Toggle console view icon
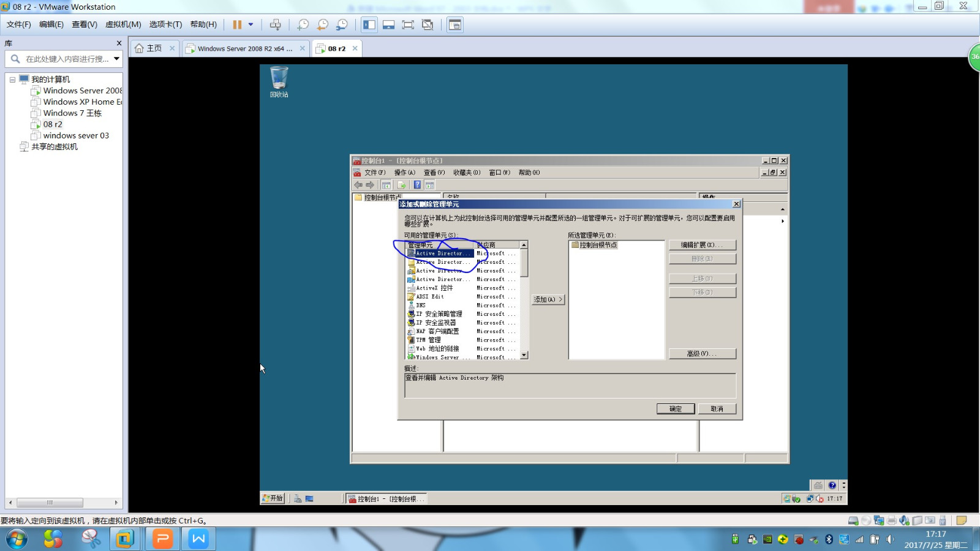Viewport: 980px width, 551px height. coord(454,24)
